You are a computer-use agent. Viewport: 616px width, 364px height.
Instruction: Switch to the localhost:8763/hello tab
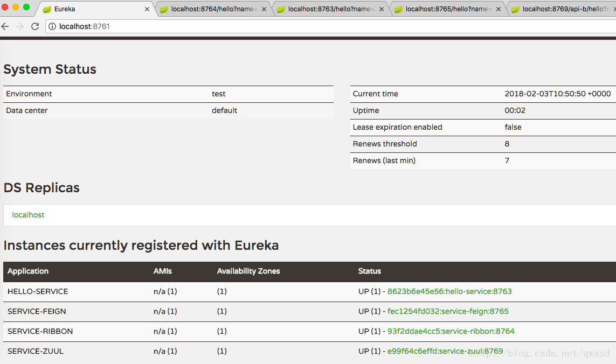(x=331, y=9)
